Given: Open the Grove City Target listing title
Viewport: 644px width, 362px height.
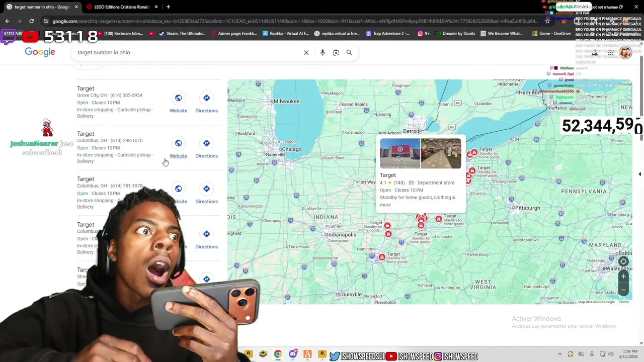Looking at the screenshot, I should coord(86,88).
